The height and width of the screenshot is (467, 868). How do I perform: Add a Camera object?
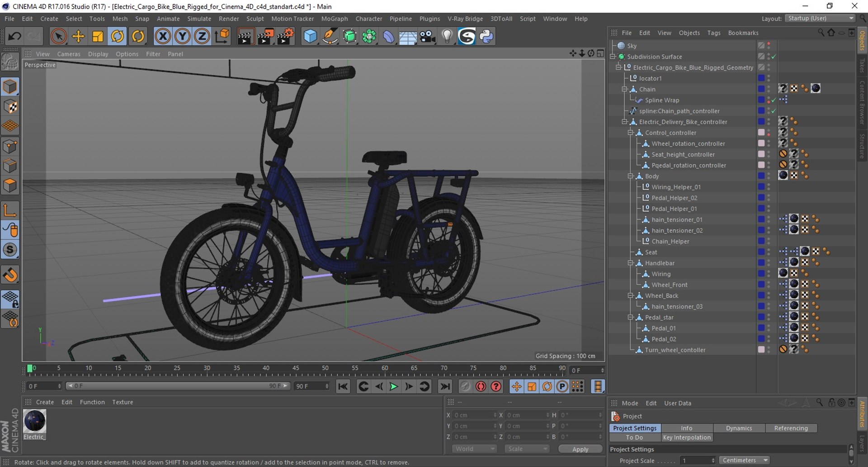[428, 36]
